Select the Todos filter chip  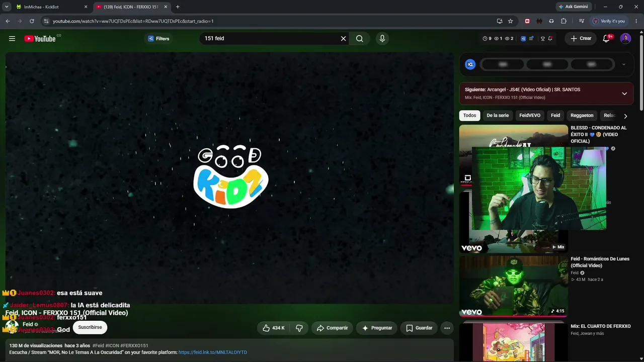point(469,116)
